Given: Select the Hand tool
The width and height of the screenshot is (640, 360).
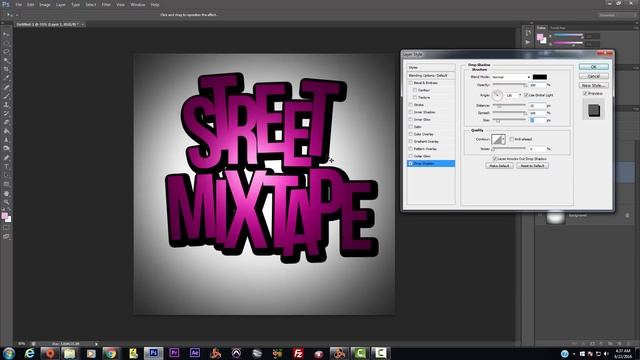Looking at the screenshot, I should click(6, 193).
